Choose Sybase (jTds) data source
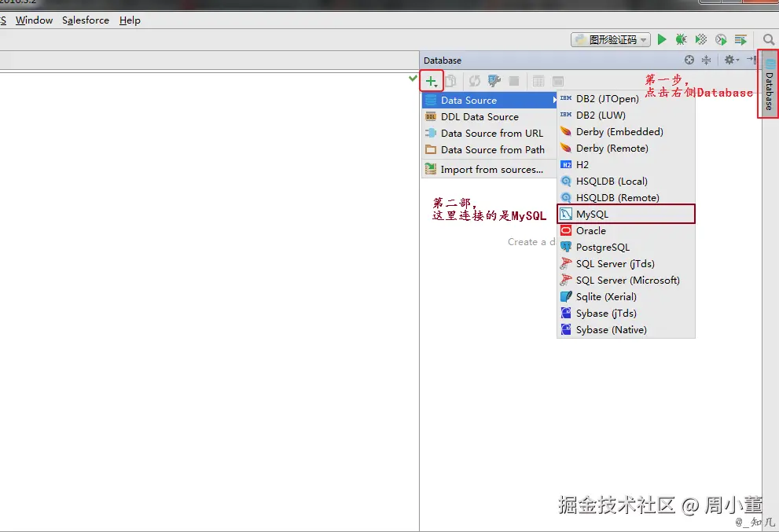Image resolution: width=779 pixels, height=532 pixels. [x=626, y=313]
